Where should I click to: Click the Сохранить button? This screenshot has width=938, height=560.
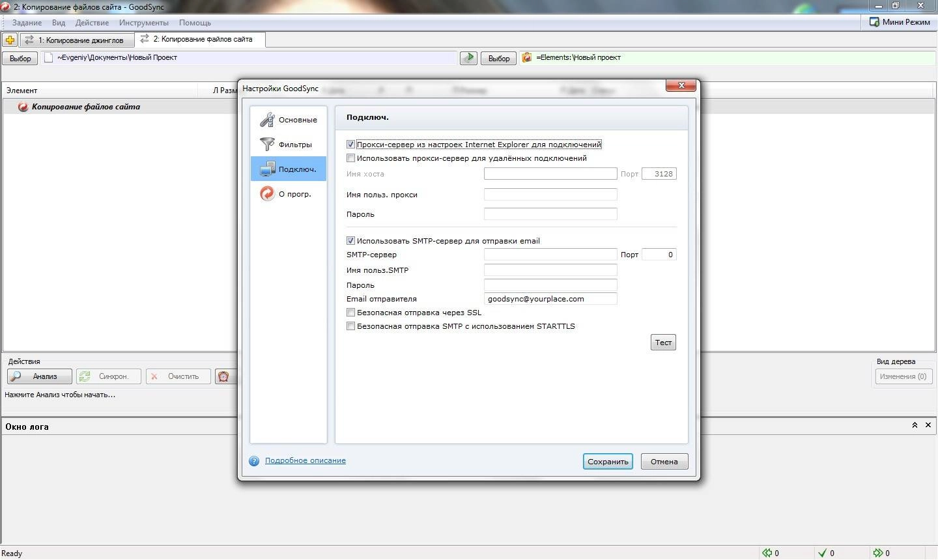[608, 462]
